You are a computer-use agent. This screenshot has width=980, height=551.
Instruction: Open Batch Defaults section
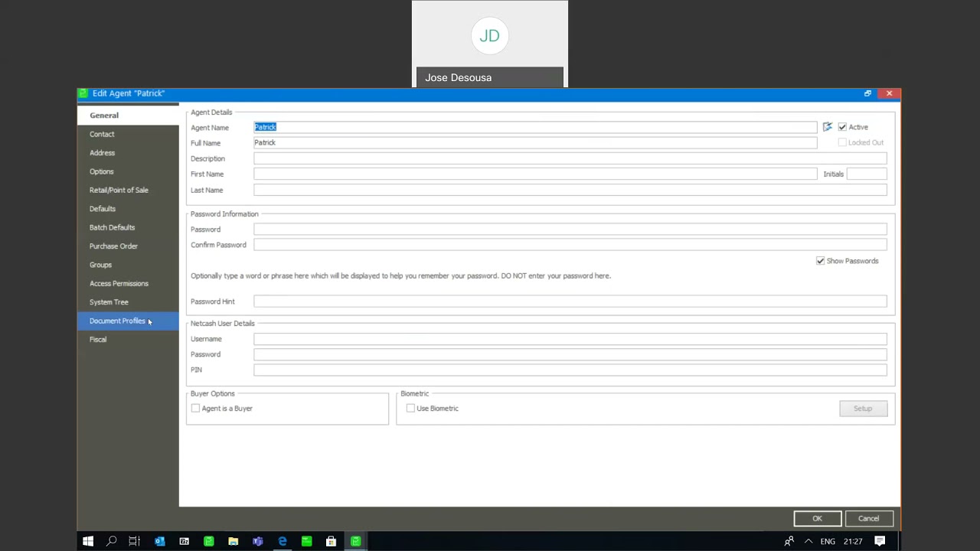tap(128, 227)
